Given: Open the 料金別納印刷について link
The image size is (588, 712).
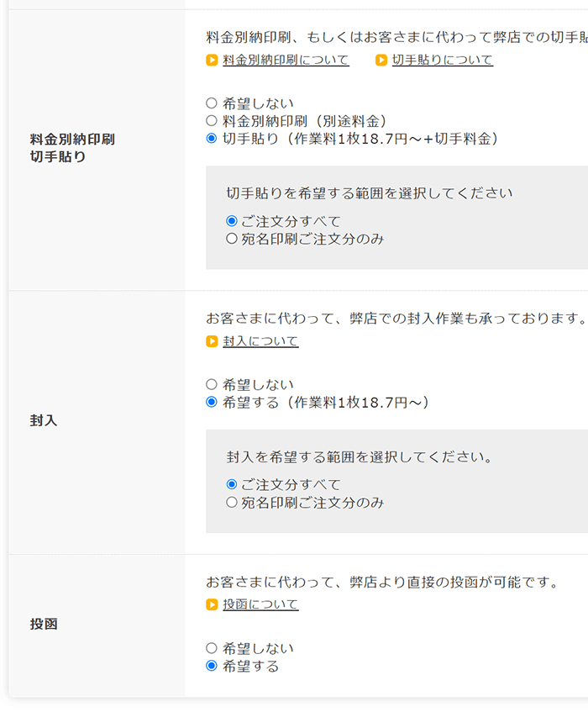Looking at the screenshot, I should (x=286, y=61).
